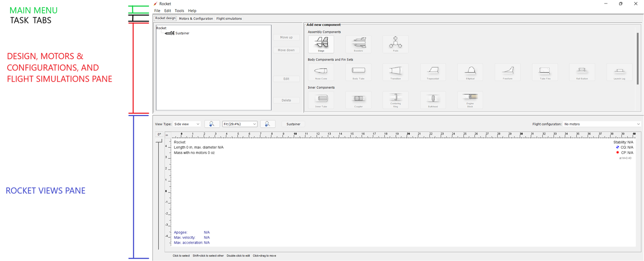Open the View Type dropdown
644x261 pixels.
(x=187, y=124)
